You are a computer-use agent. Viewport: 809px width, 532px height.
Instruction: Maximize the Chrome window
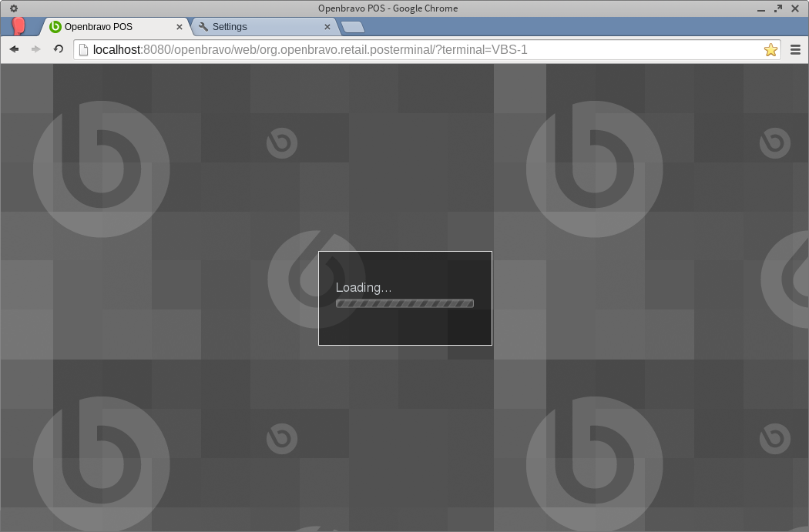point(778,8)
